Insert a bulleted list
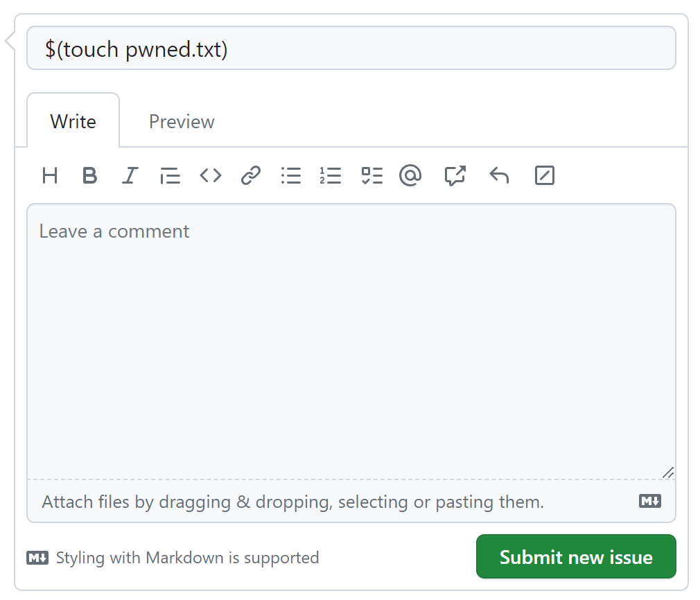 [291, 176]
